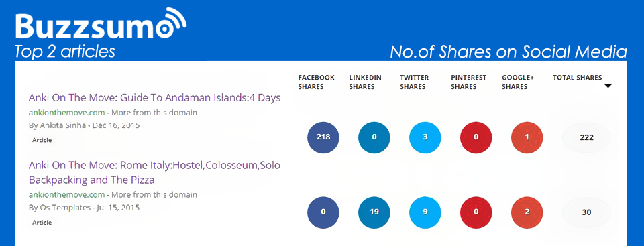Click Google+ shares circle showing 1
The image size is (644, 246).
(527, 137)
